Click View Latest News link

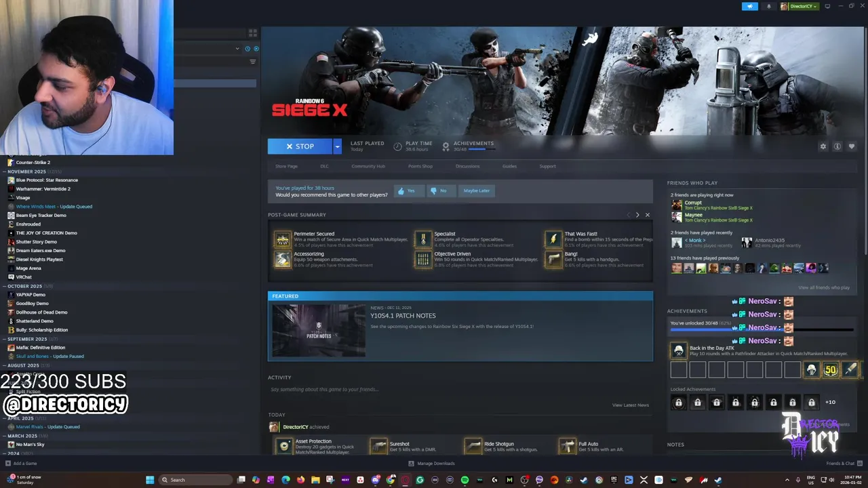tap(631, 405)
